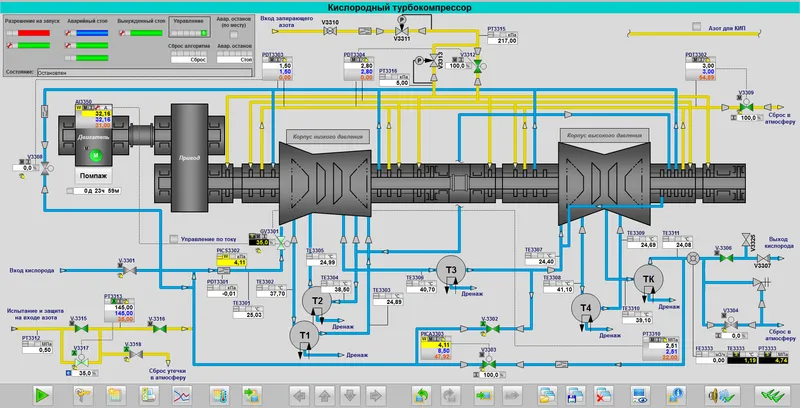The height and width of the screenshot is (408, 800).
Task: Select bypass valve V3302
Action: click(x=492, y=328)
